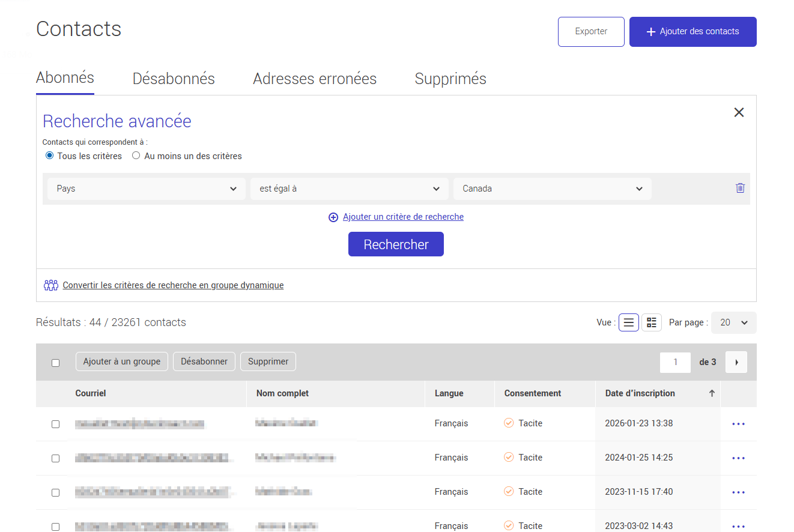Image resolution: width=794 pixels, height=532 pixels.
Task: Change the Par page dropdown
Action: point(733,322)
